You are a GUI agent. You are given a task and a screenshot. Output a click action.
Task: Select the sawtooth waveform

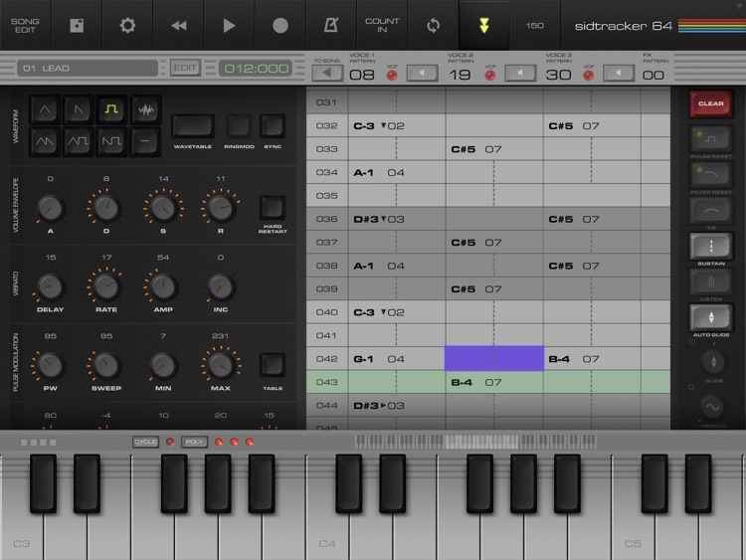pyautogui.click(x=78, y=109)
